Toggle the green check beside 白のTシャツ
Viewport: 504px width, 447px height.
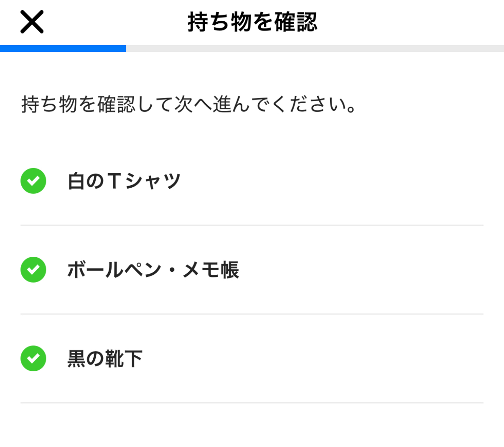pos(33,181)
